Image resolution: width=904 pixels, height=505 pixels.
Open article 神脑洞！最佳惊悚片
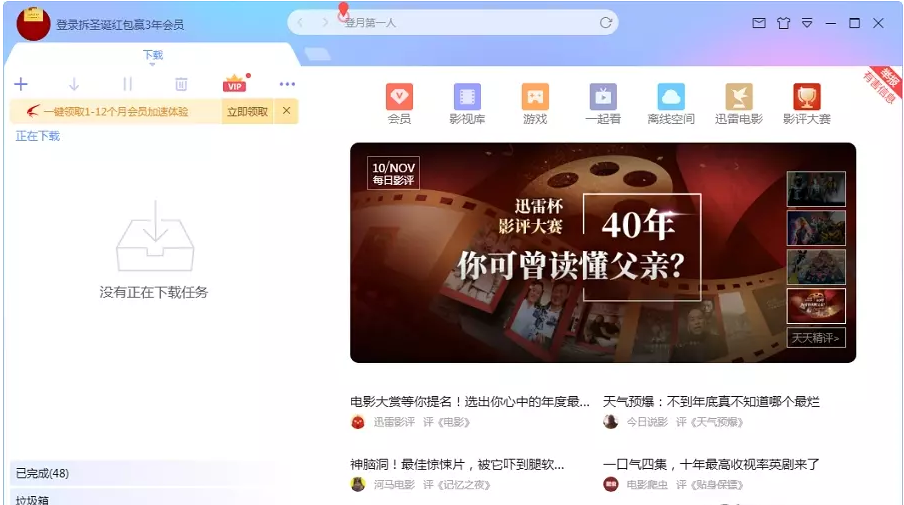coord(457,464)
